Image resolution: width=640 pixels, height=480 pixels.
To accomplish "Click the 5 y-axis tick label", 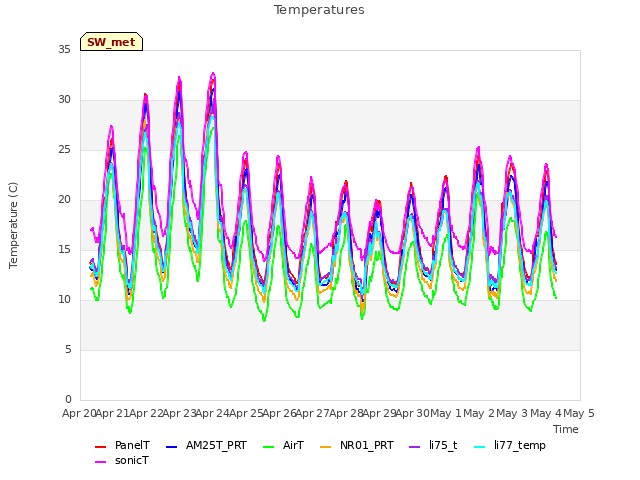I will point(68,349).
